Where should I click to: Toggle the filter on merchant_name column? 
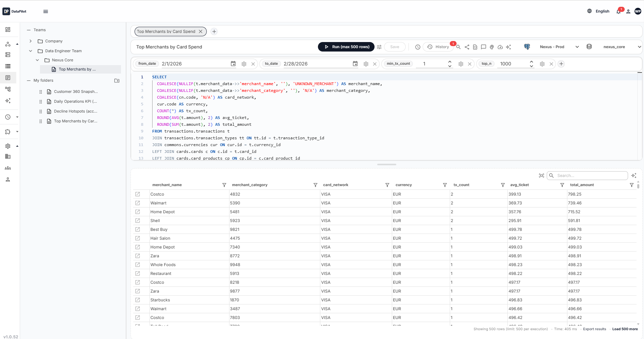click(x=224, y=185)
